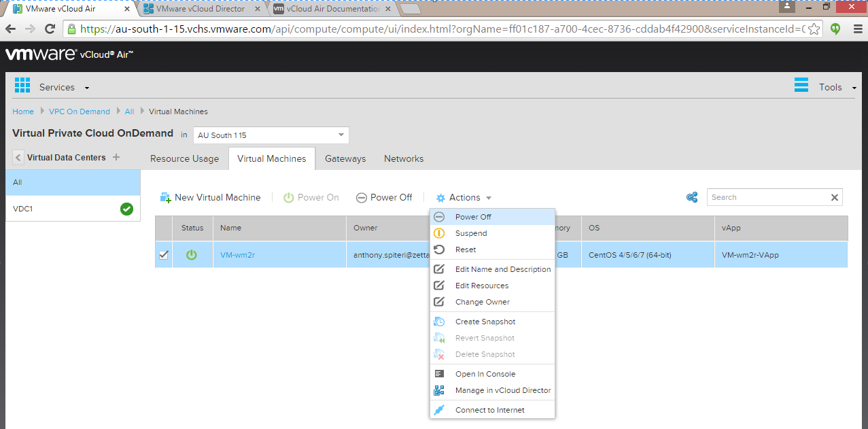Click the browser back arrow
This screenshot has width=868, height=429.
(x=10, y=29)
